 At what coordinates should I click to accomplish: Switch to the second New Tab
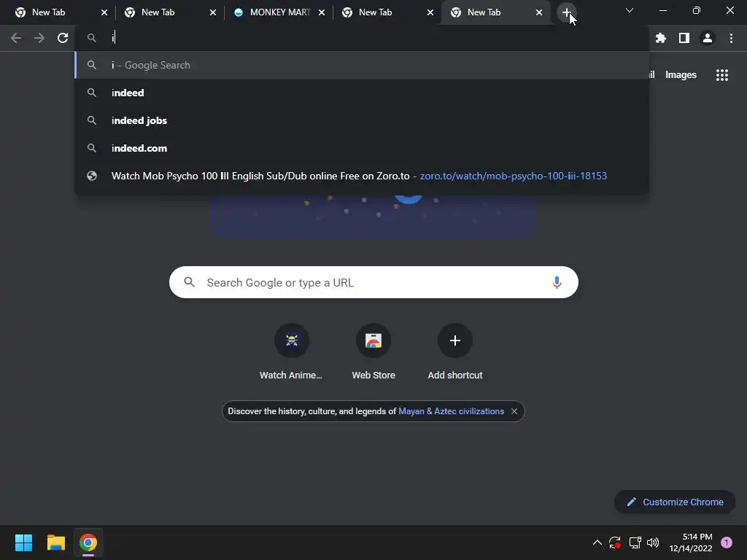coord(164,12)
